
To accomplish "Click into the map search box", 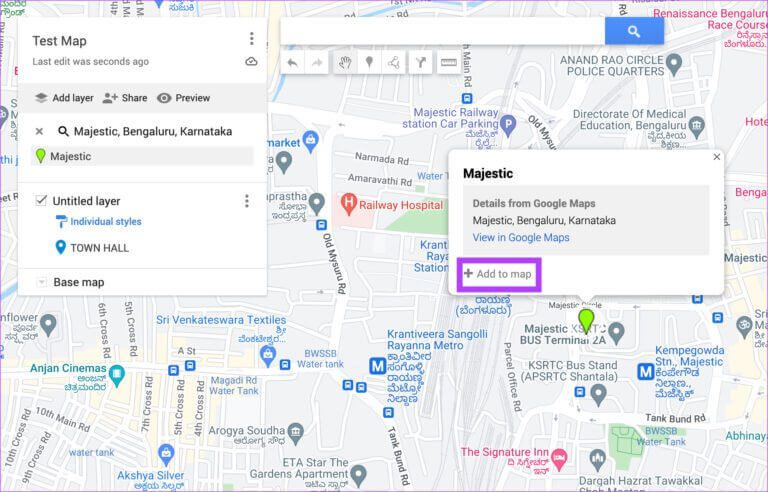I will point(443,31).
